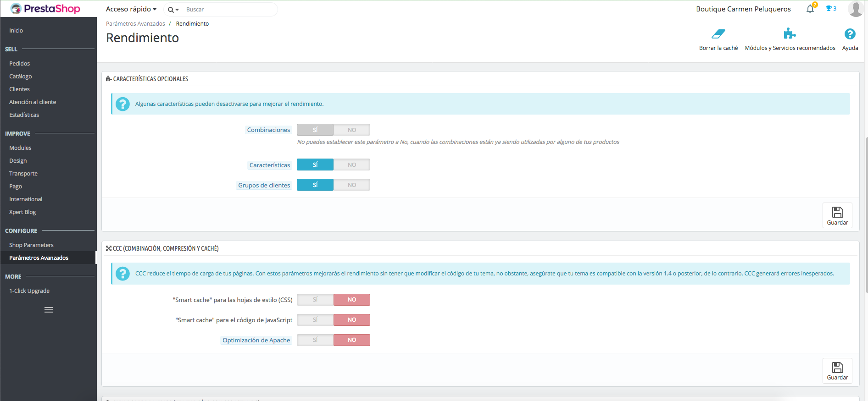Collapse the sidebar with hamburger icon
Viewport: 868px width, 401px height.
[x=49, y=310]
